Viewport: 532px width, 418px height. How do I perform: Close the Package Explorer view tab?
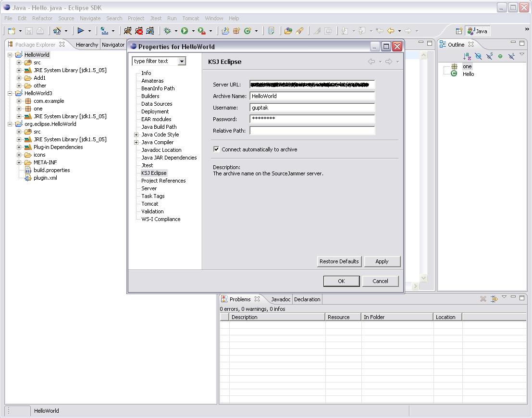tap(62, 45)
